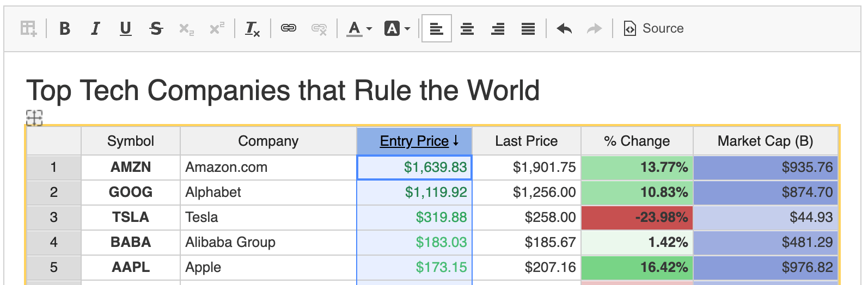The image size is (868, 285).
Task: Click the Symbol column header
Action: pos(131,141)
